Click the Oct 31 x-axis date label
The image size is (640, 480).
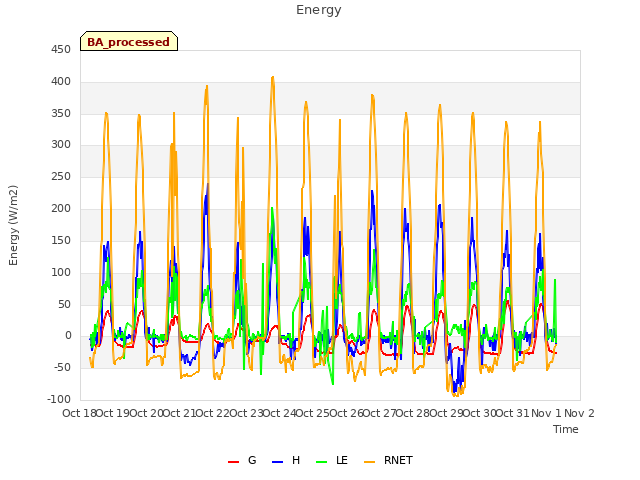pos(513,413)
